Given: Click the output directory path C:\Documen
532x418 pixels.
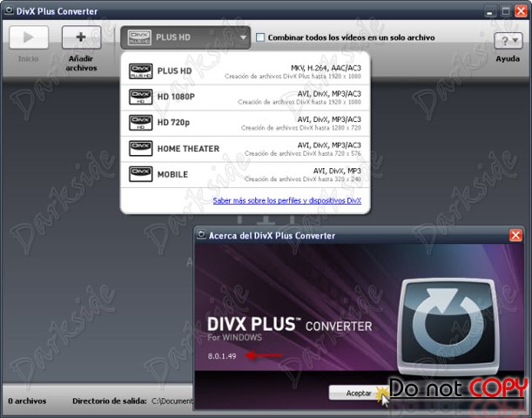Looking at the screenshot, I should 172,401.
